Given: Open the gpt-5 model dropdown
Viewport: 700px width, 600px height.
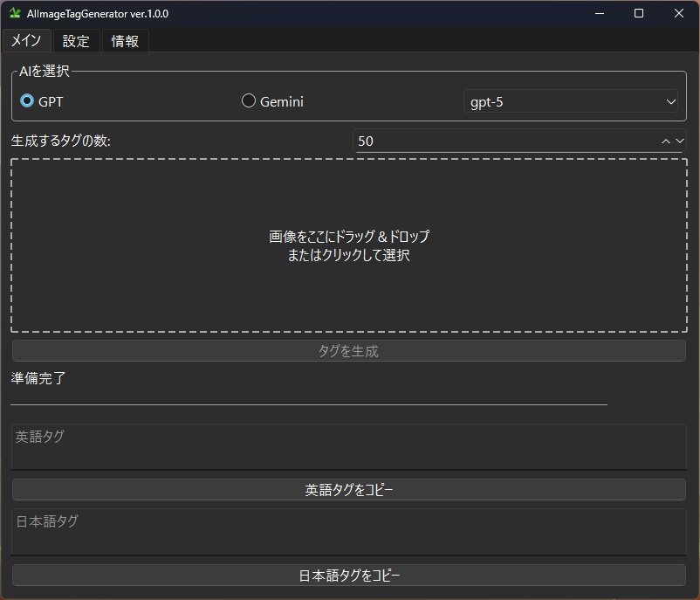Looking at the screenshot, I should pos(571,102).
